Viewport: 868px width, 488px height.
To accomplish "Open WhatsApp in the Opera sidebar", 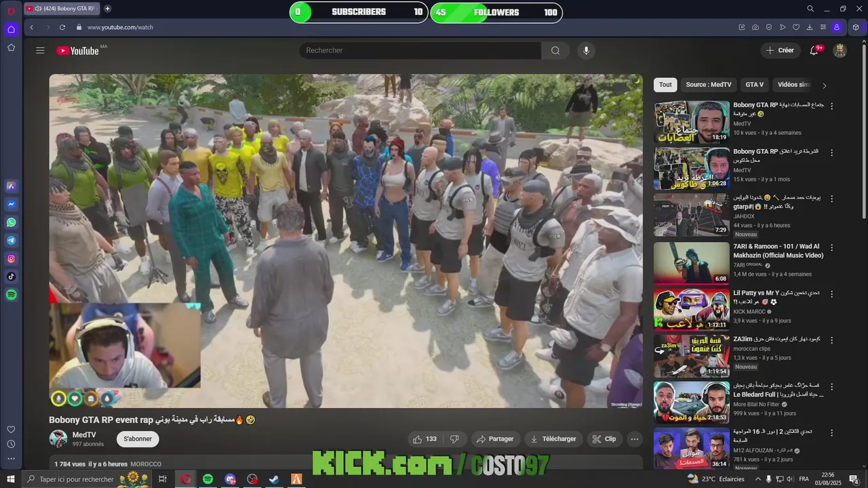I will pyautogui.click(x=11, y=222).
